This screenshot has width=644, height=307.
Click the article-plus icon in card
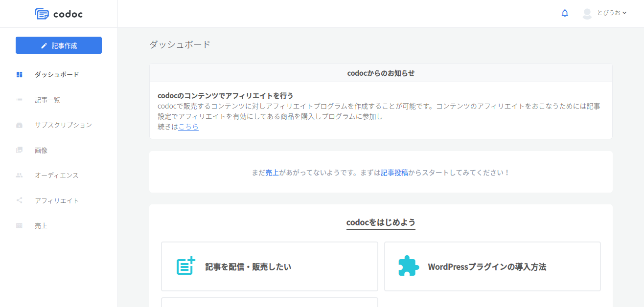186,265
